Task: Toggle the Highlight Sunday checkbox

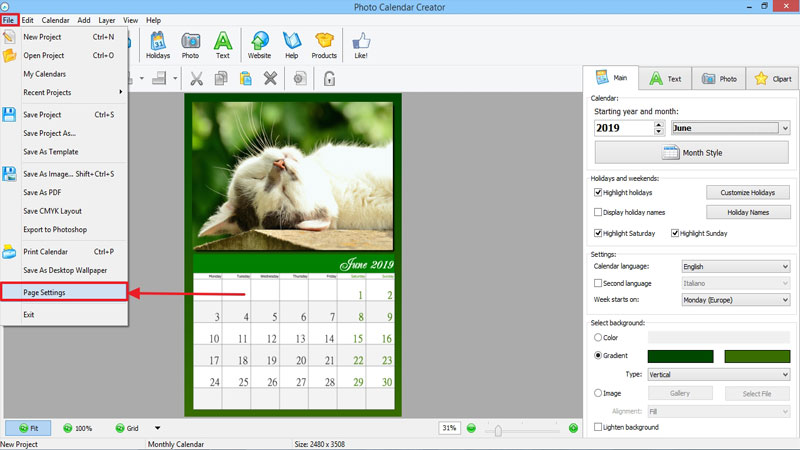Action: point(675,233)
